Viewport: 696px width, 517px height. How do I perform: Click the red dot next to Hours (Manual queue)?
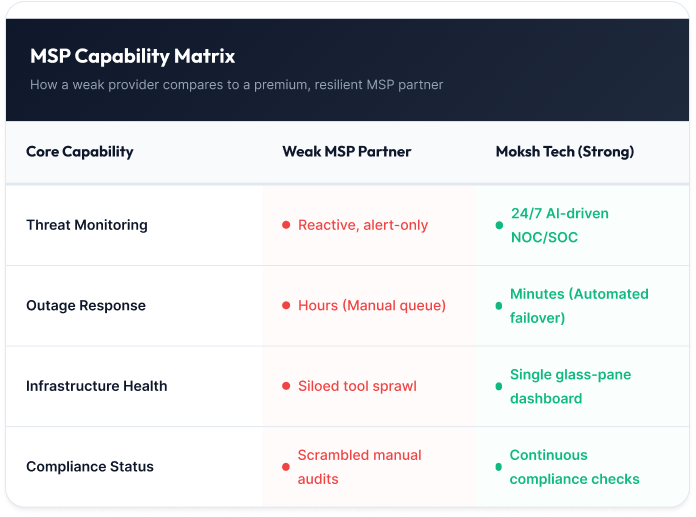tap(286, 305)
